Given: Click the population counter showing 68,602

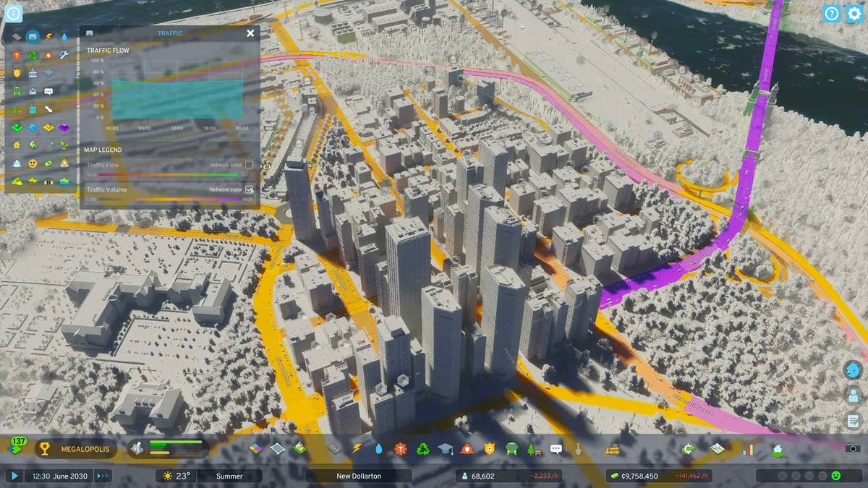Looking at the screenshot, I should pyautogui.click(x=482, y=476).
